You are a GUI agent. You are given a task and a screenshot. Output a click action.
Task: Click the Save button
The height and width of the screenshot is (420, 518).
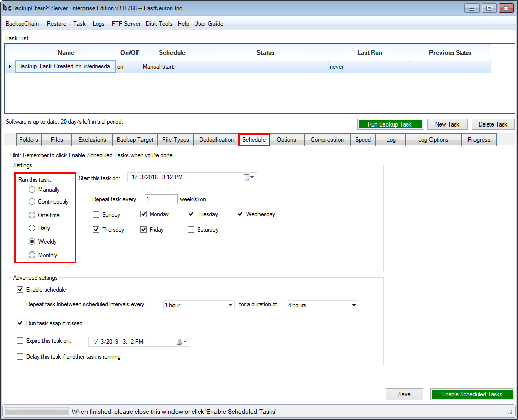pos(404,394)
